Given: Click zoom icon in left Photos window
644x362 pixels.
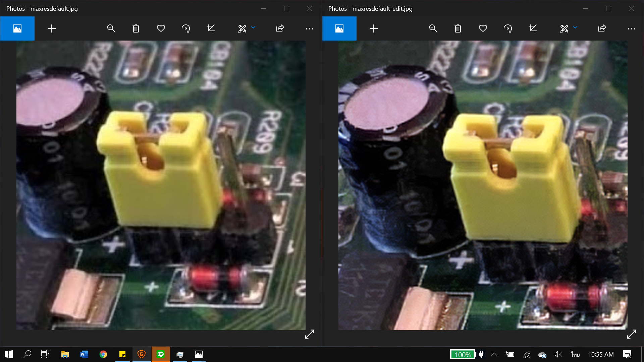Looking at the screenshot, I should point(111,28).
